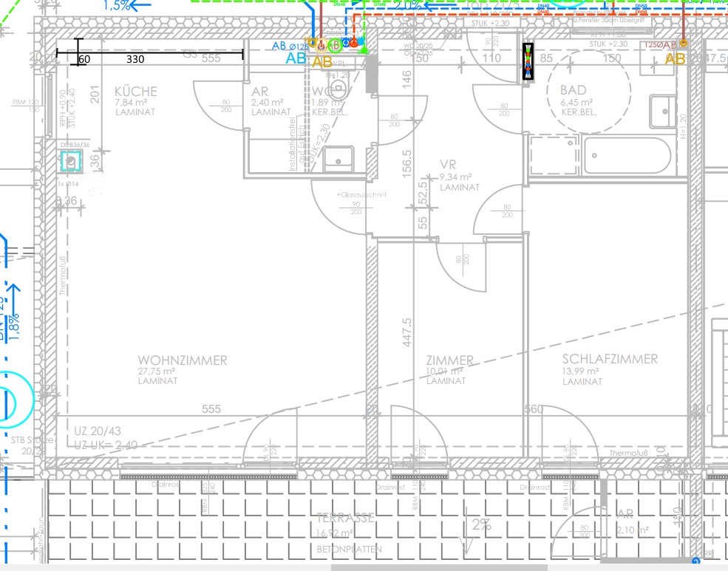Select the black 60 dimension text
Screen dimensions: 728x571
[84, 59]
